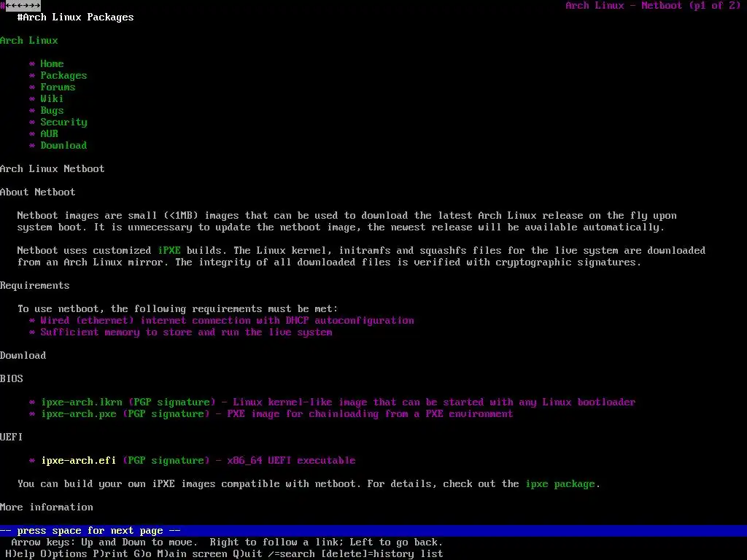Click the 'Arch Linux - Netboot (p1 of 2)' page title

click(653, 6)
